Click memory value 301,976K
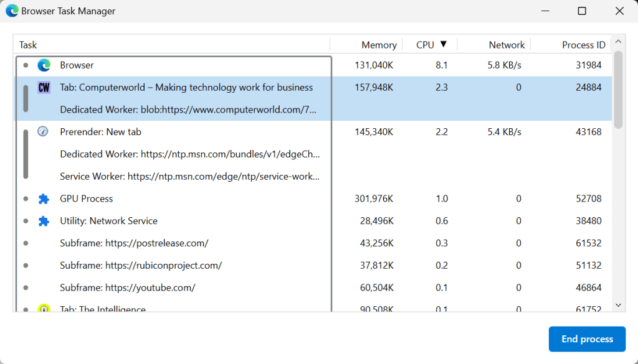 tap(374, 198)
